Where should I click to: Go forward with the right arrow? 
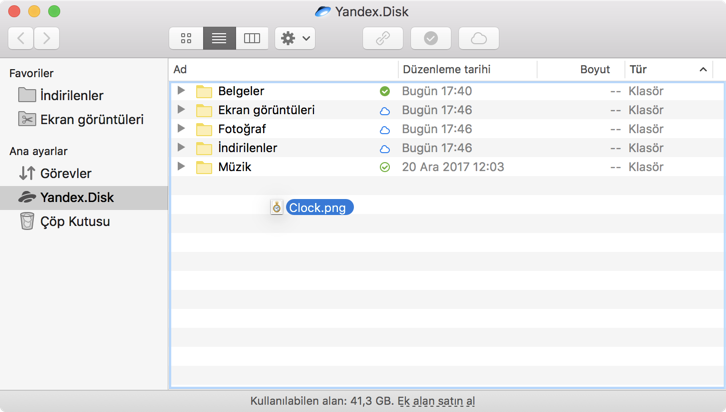click(46, 38)
